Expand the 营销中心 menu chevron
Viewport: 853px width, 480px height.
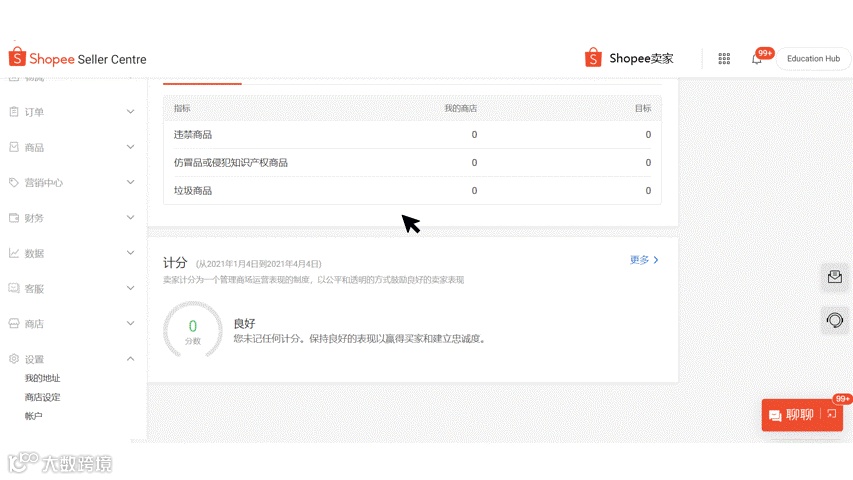[x=131, y=182]
